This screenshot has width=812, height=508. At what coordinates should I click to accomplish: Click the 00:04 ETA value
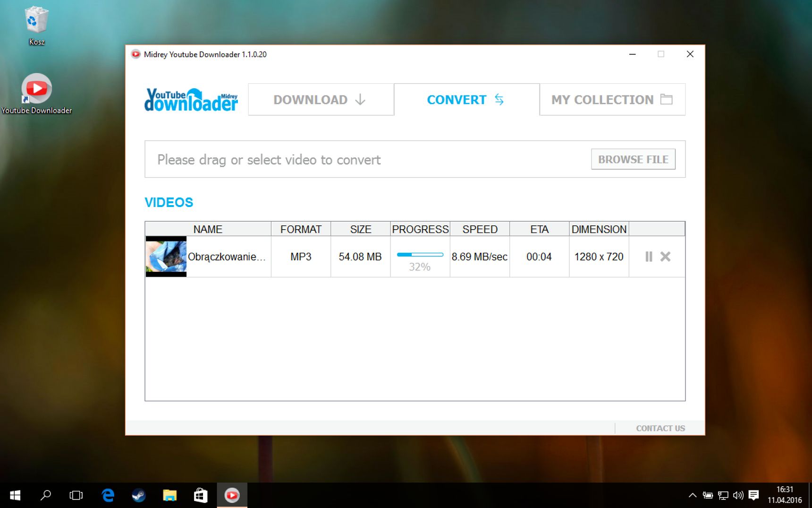pyautogui.click(x=539, y=257)
